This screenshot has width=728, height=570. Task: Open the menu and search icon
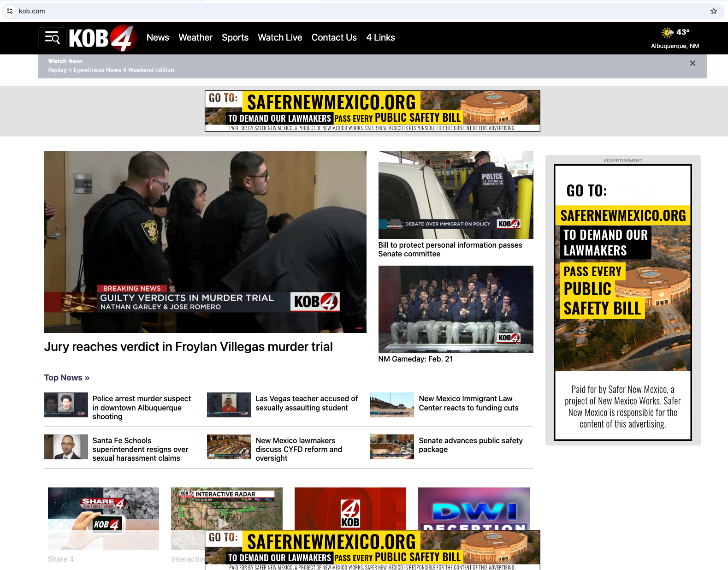pyautogui.click(x=53, y=38)
